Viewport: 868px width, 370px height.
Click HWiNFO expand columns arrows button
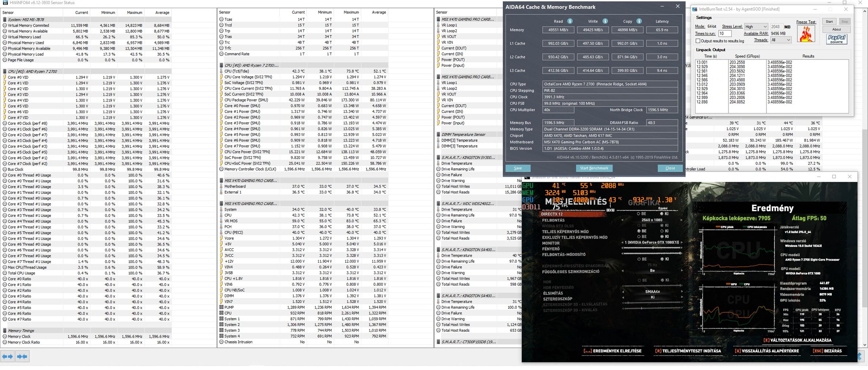(7, 356)
